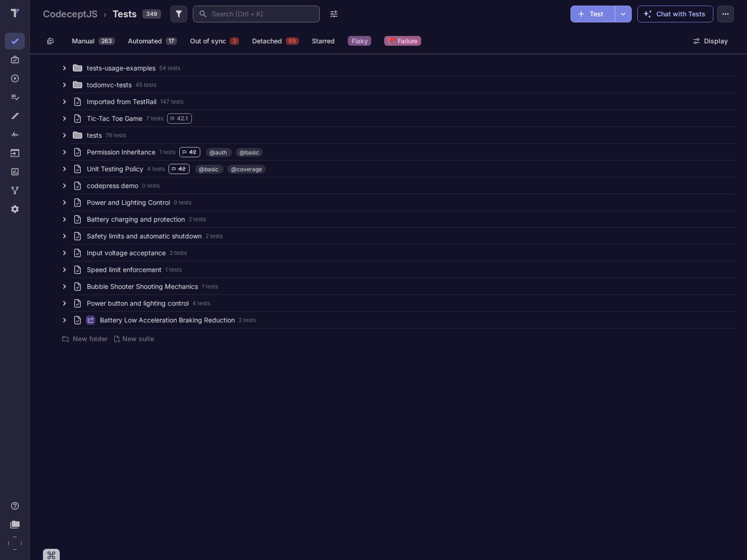Open the three-dots more menu
747x560 pixels.
tap(726, 14)
